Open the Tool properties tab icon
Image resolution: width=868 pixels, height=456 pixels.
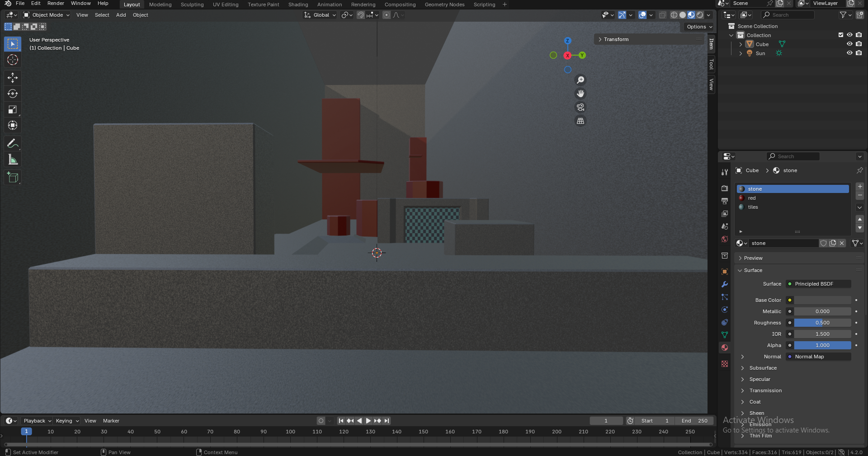pos(725,172)
